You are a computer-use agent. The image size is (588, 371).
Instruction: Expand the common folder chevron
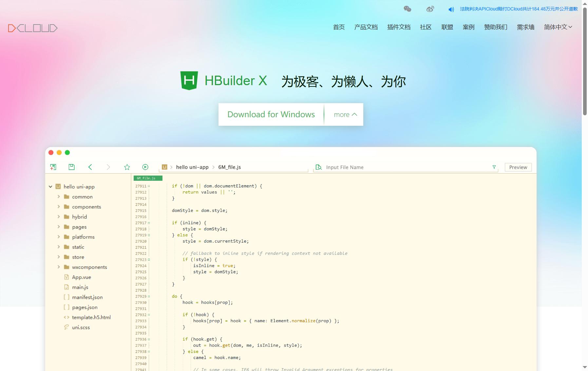pyautogui.click(x=59, y=196)
